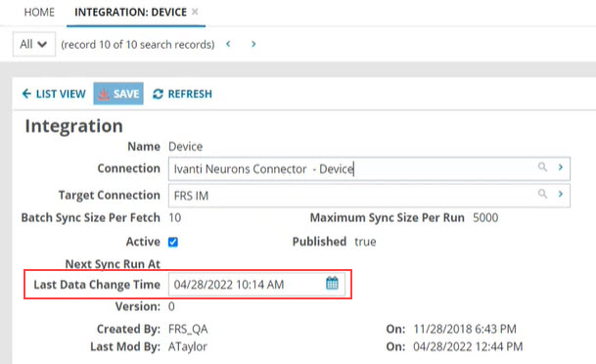Save the integration record
Screen dimensions: 596x364
[x=118, y=94]
